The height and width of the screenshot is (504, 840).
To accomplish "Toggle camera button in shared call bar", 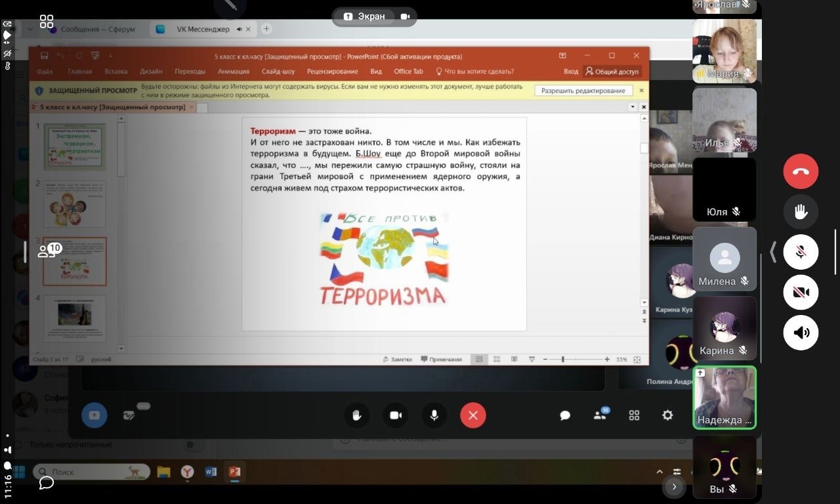I will (x=396, y=415).
